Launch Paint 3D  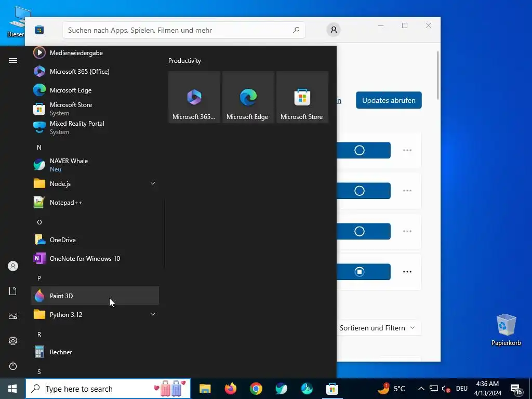point(95,296)
